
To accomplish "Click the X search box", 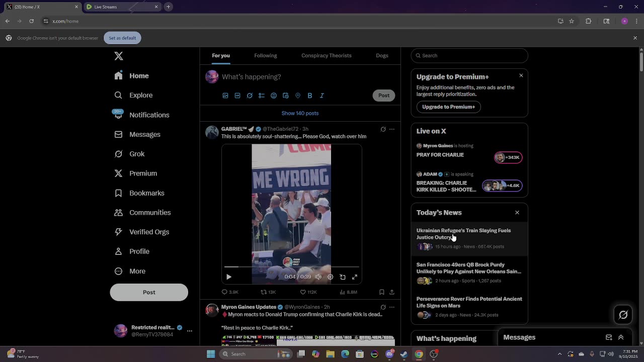I will pyautogui.click(x=469, y=55).
